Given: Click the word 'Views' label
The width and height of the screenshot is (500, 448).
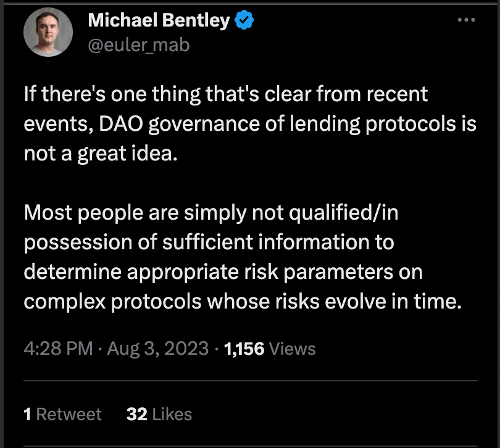Looking at the screenshot, I should [293, 349].
